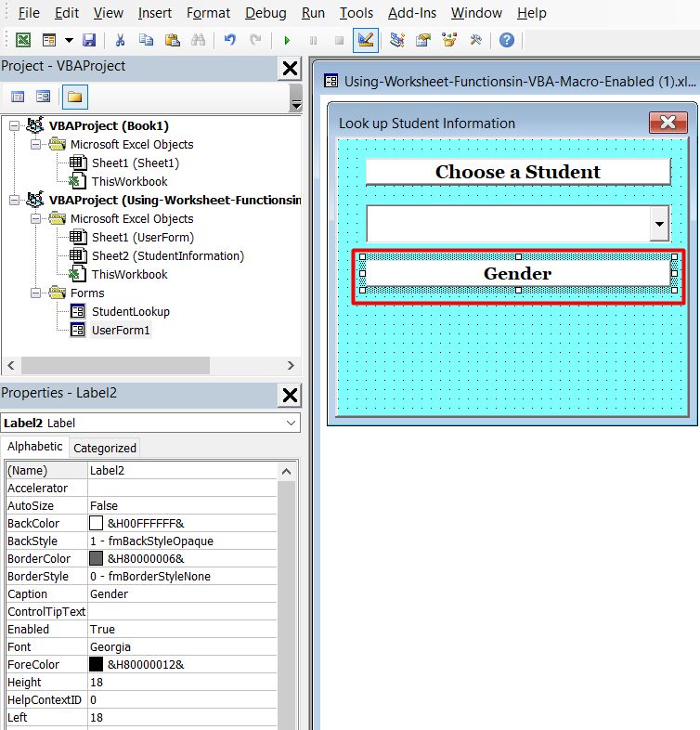Collapse VBAProject (Using-Worksheet-Functionsin) node
The width and height of the screenshot is (700, 730).
[x=15, y=201]
